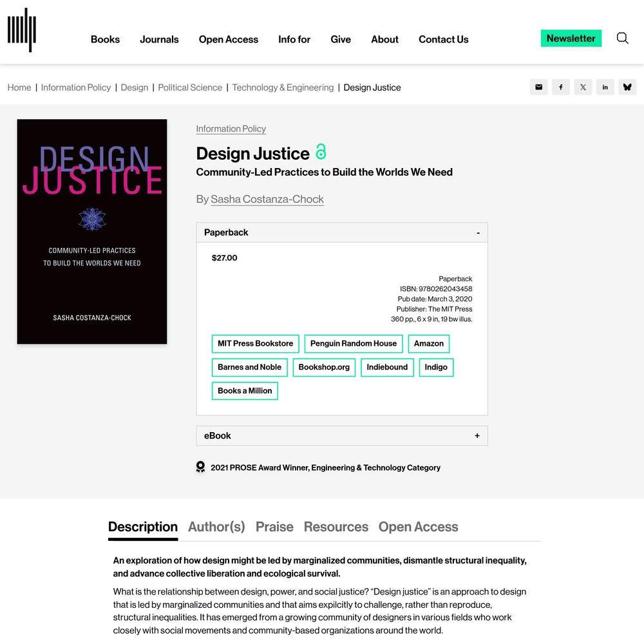
Task: Buy from Barnes and Noble
Action: (250, 367)
